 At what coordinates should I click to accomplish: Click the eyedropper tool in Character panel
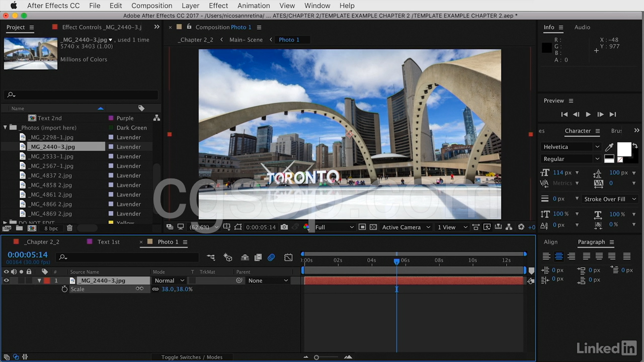point(609,147)
